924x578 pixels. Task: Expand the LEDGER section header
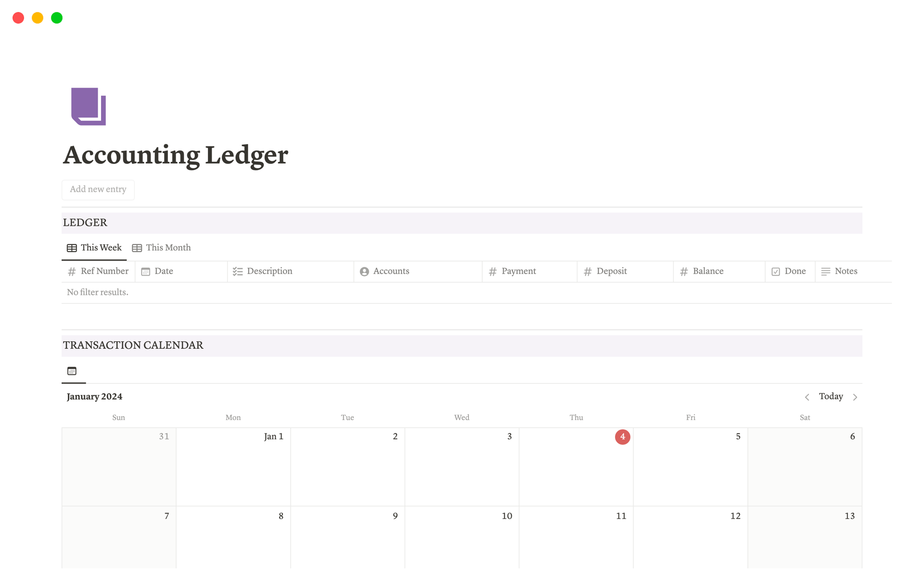(x=86, y=223)
